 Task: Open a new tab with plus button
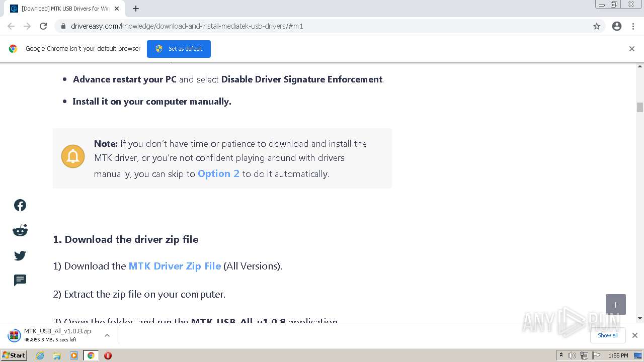[x=136, y=9]
